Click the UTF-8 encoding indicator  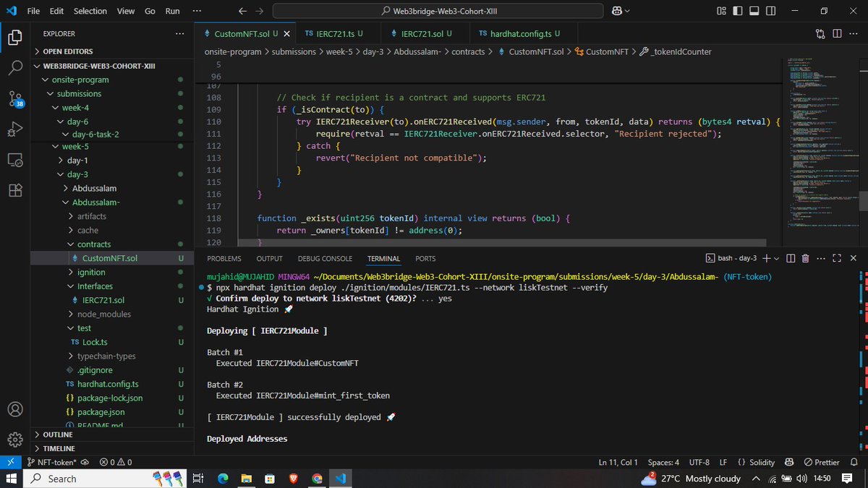coord(699,462)
